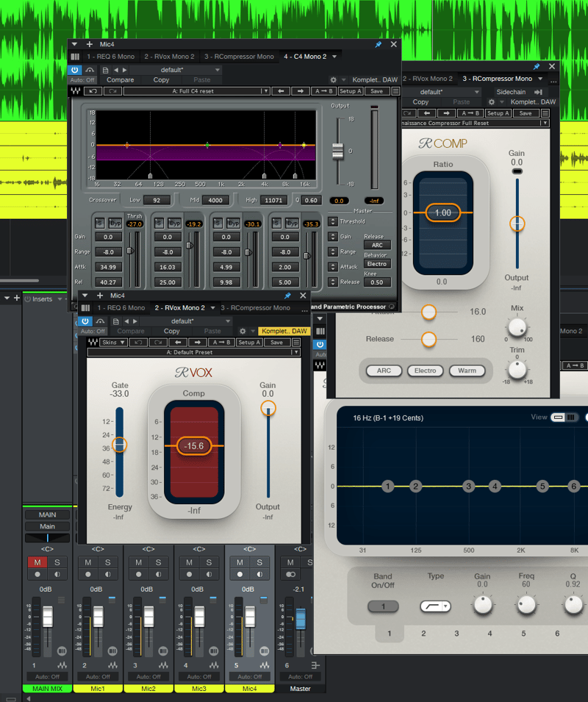The width and height of the screenshot is (588, 702).
Task: Click next preset triangle in RVox header
Action: point(135,321)
